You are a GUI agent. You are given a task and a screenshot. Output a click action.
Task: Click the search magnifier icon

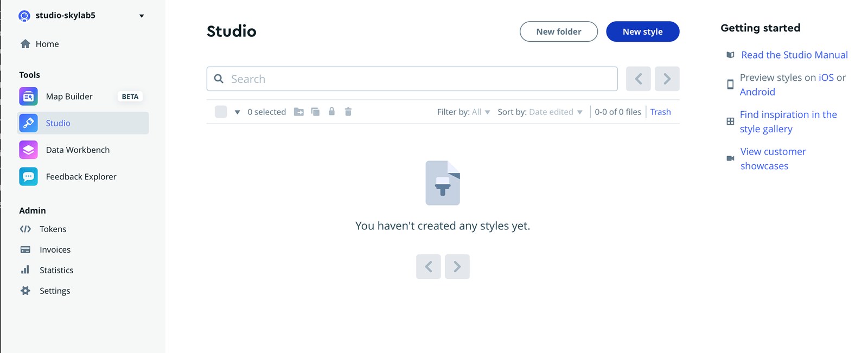point(219,79)
